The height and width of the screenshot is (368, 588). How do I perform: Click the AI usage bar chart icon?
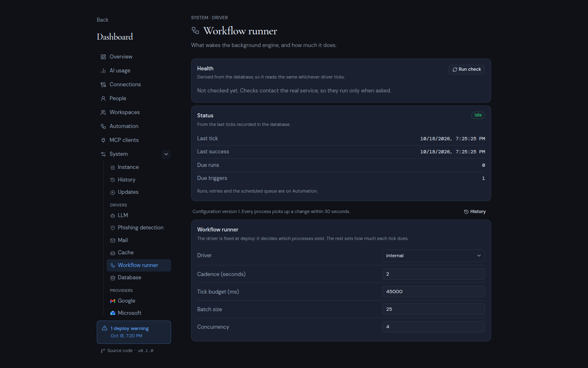[103, 71]
